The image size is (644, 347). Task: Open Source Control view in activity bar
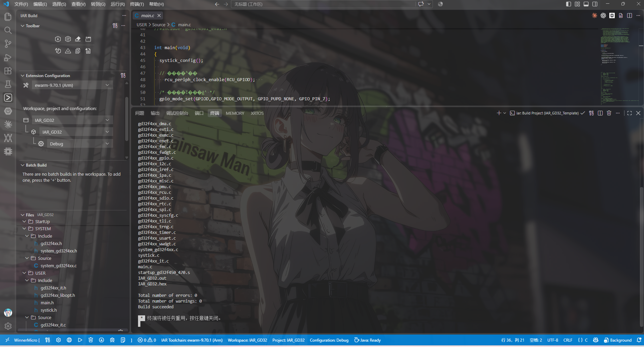[8, 44]
